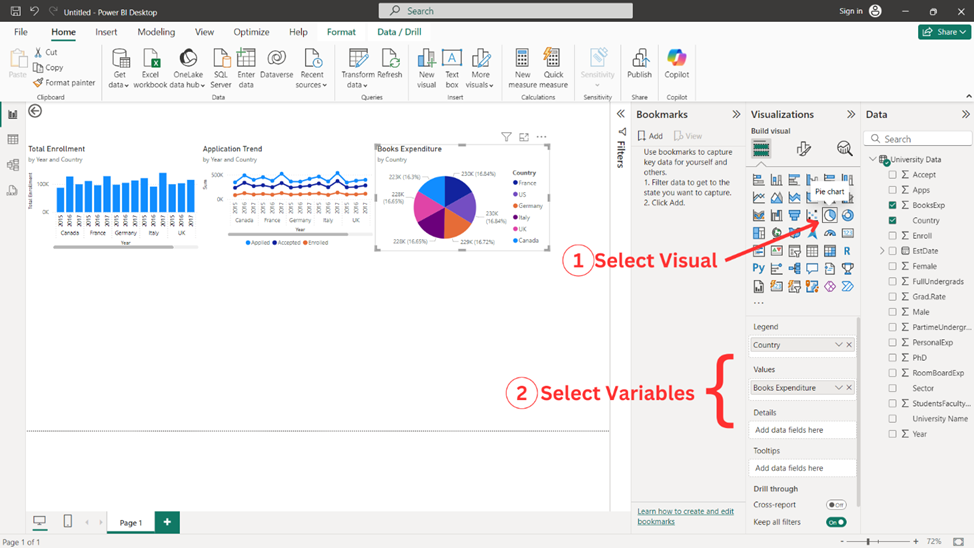Screen dimensions: 974x548
Task: Switch to mobile layout icon
Action: click(x=68, y=521)
